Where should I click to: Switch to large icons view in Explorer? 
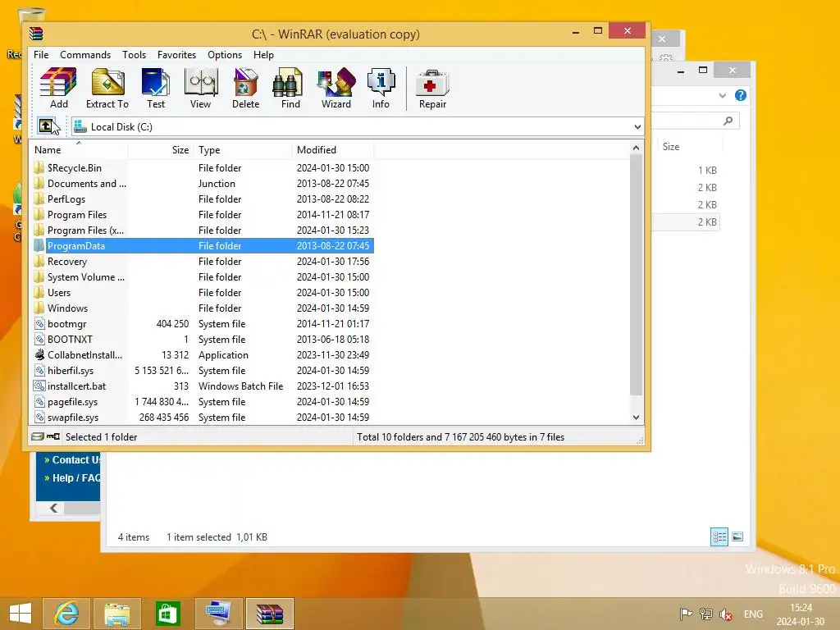(737, 536)
